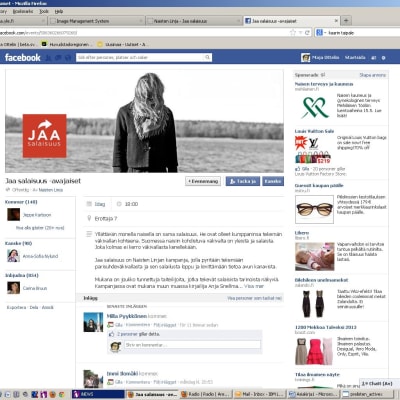This screenshot has height=400, width=400.
Task: Open a new browser tab with plus button
Action: click(346, 21)
